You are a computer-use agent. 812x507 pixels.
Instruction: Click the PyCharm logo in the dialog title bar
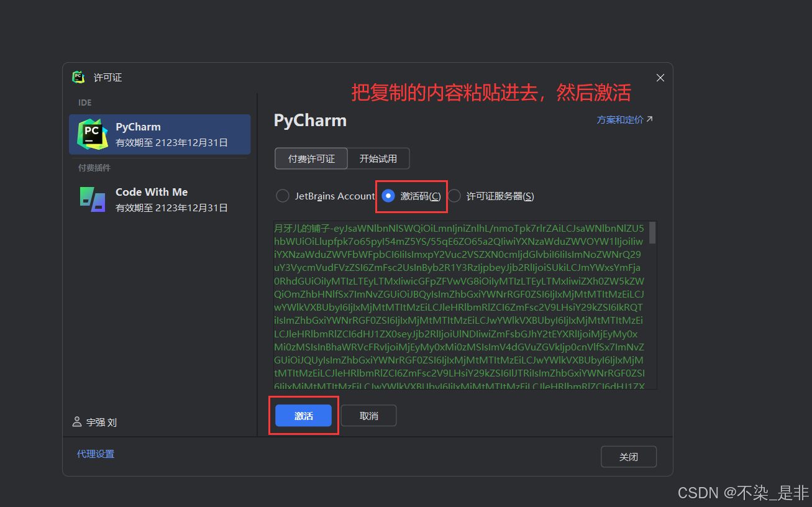point(78,77)
